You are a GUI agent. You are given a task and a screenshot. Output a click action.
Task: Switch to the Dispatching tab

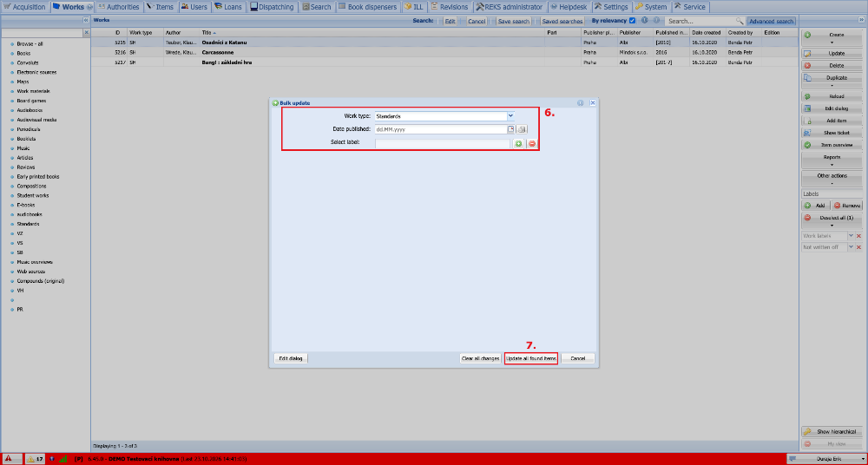(272, 7)
